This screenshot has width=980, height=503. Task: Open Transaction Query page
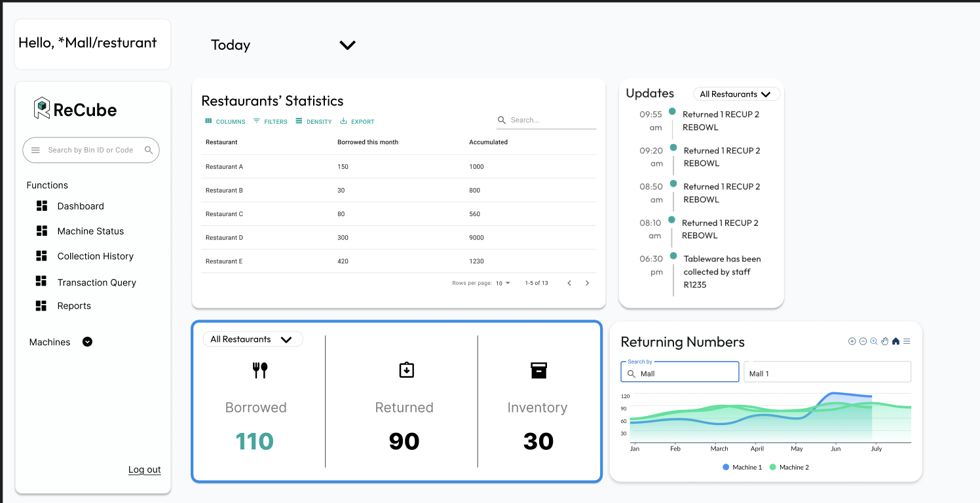click(x=97, y=282)
